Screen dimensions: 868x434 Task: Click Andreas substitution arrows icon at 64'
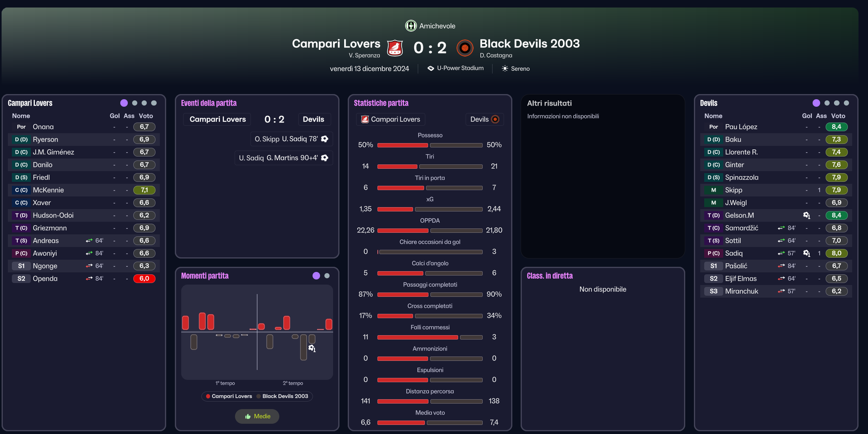point(89,241)
